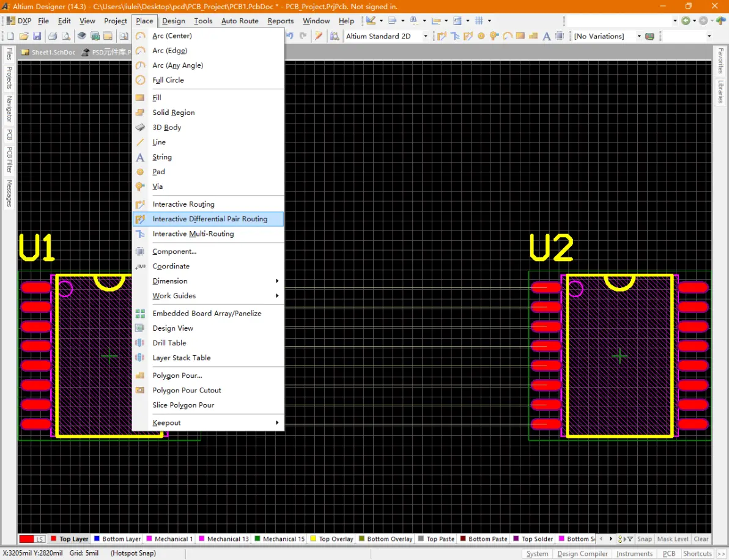Click the Print toolbar icon
729x560 pixels.
pyautogui.click(x=53, y=36)
